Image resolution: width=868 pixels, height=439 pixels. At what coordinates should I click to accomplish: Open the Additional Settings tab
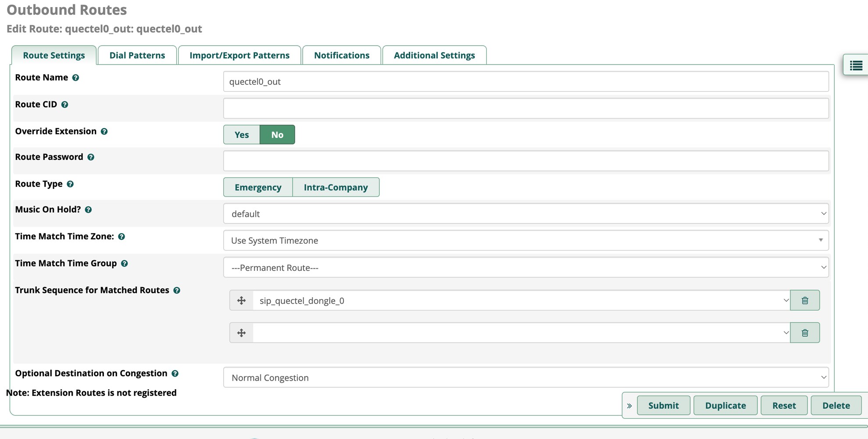[x=434, y=55]
